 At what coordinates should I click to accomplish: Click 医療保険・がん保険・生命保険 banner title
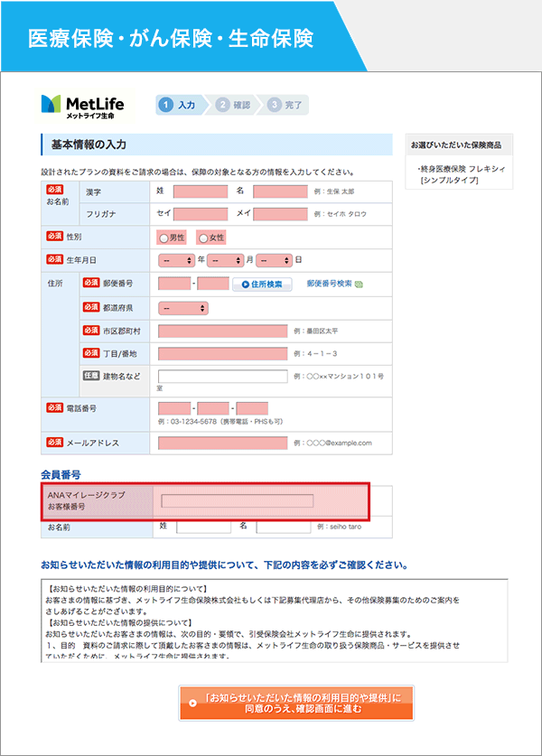point(171,39)
